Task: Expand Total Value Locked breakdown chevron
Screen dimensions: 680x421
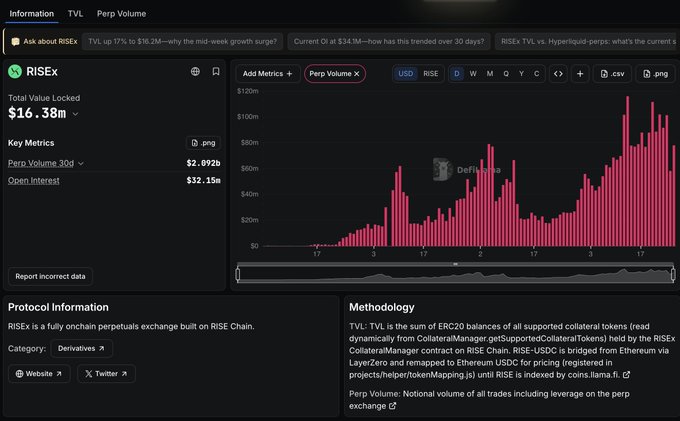Action: (x=75, y=114)
